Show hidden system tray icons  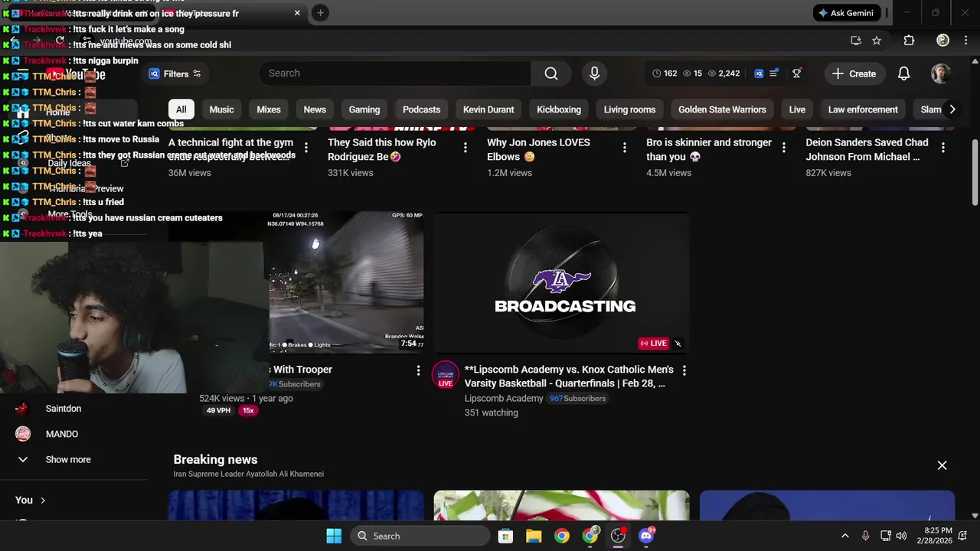pyautogui.click(x=844, y=536)
